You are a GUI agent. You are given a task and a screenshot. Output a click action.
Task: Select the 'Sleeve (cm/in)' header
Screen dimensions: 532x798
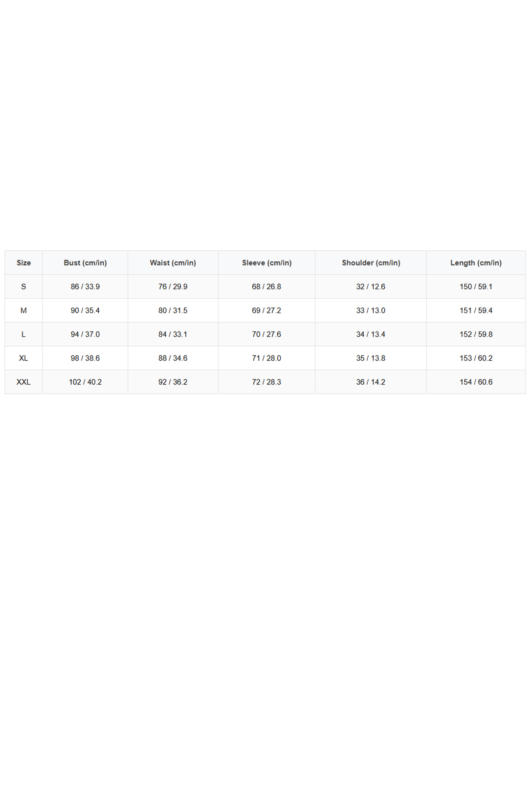pos(266,263)
